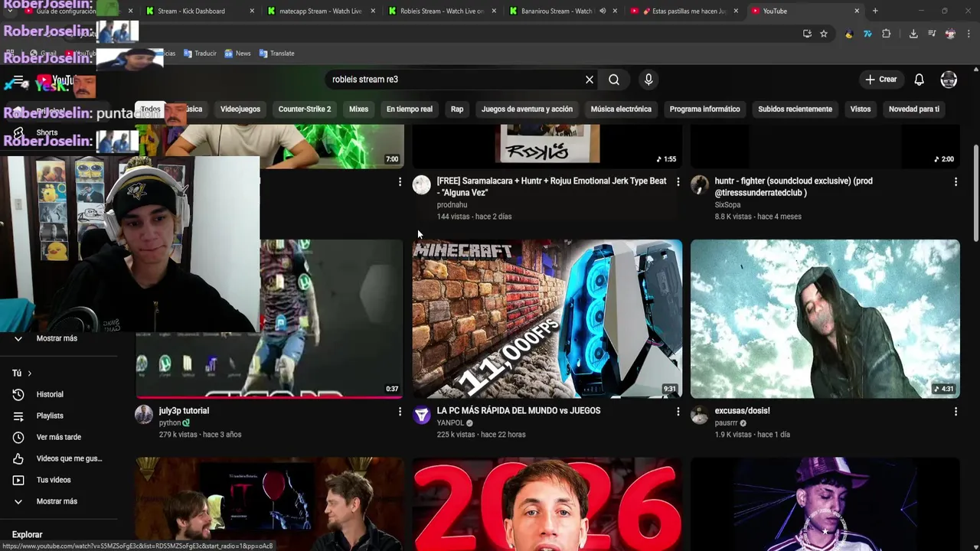The height and width of the screenshot is (551, 980).
Task: Select the Música electrónica chip
Action: point(621,109)
